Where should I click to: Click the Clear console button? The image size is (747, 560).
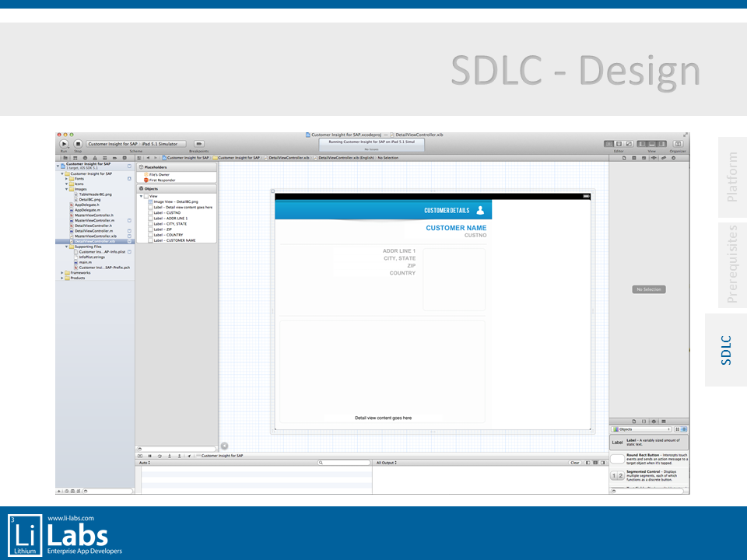point(574,463)
